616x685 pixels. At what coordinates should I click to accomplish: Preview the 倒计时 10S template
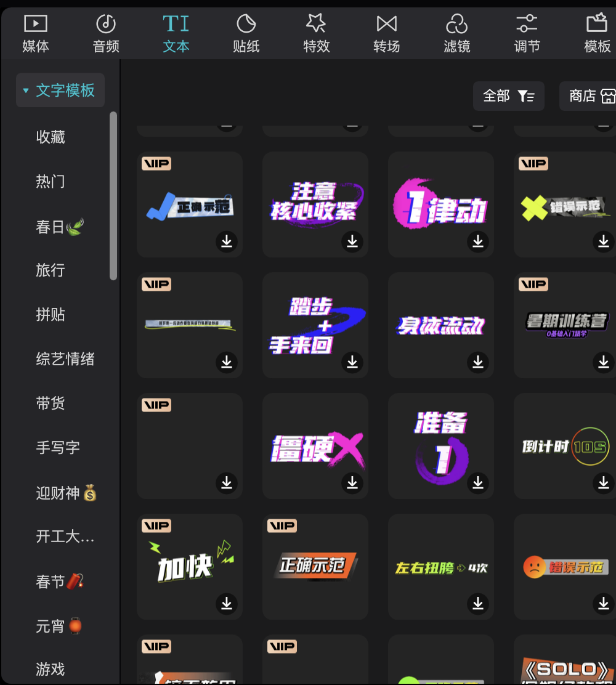[565, 445]
